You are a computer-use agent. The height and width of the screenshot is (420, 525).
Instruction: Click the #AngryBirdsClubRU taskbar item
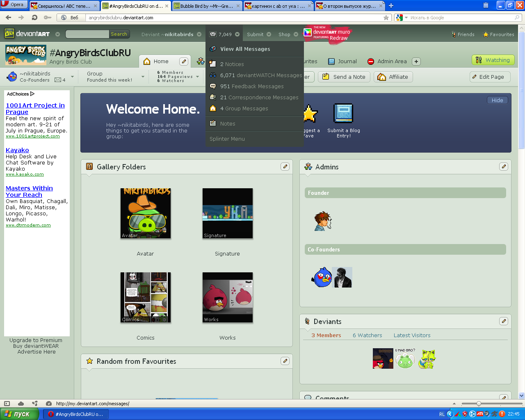tap(76, 414)
